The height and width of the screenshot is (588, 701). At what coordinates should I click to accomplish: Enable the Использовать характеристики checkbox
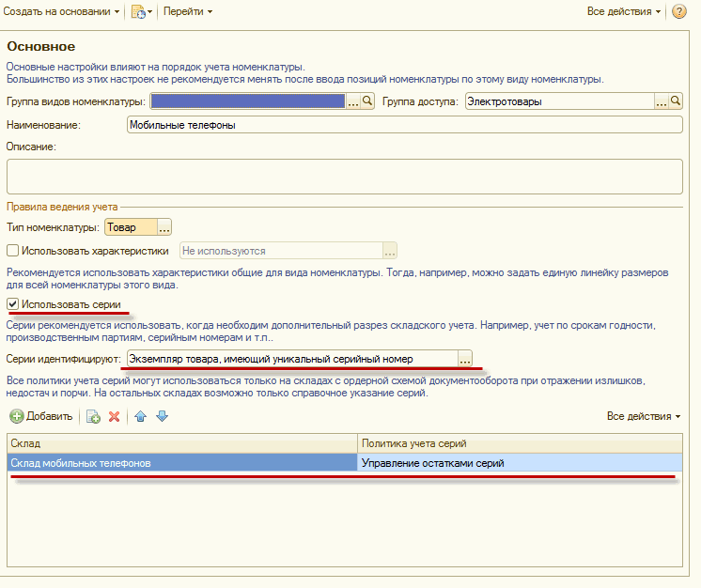click(x=12, y=251)
